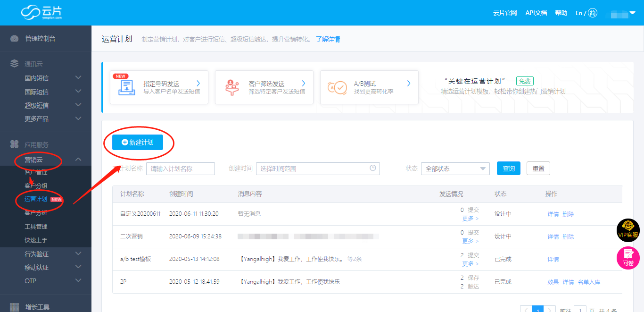Go to 云片官网 in header
644x312 pixels.
505,13
